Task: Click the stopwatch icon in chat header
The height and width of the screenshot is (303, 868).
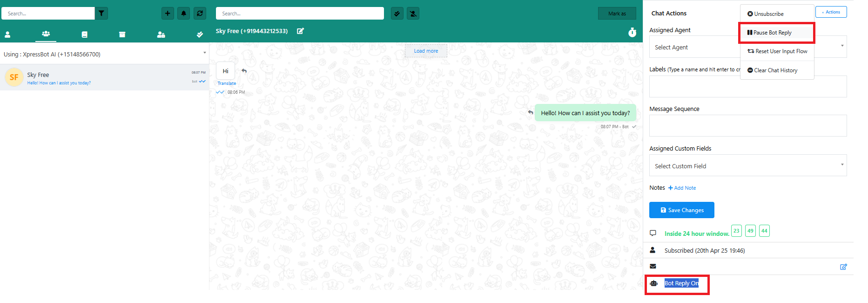Action: [x=632, y=32]
